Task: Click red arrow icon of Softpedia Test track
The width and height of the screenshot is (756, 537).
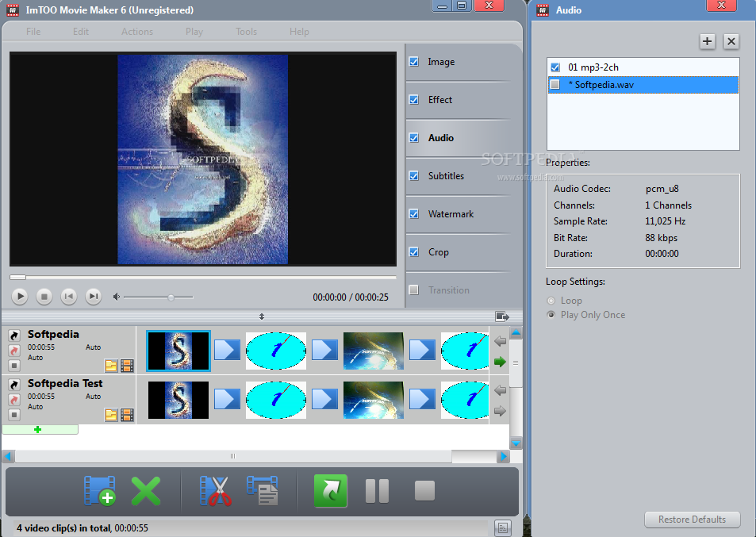Action: 14,400
